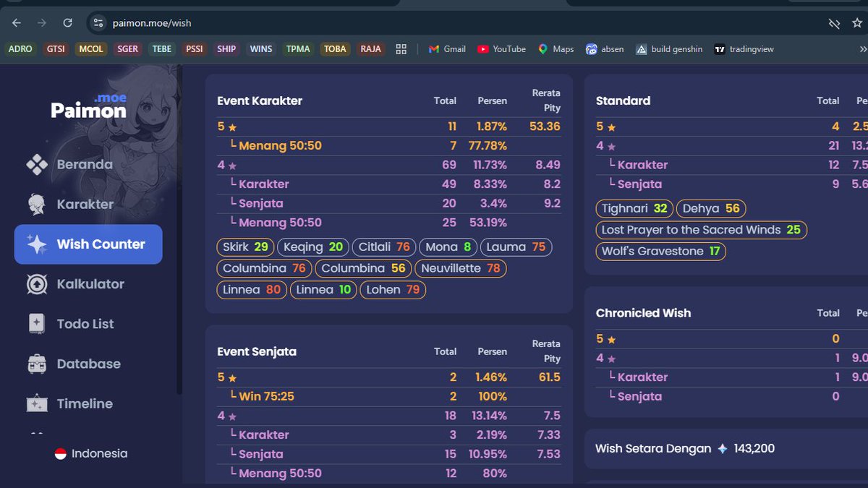Click the 77.78% Menang 50:50 value
868x488 pixels.
488,145
